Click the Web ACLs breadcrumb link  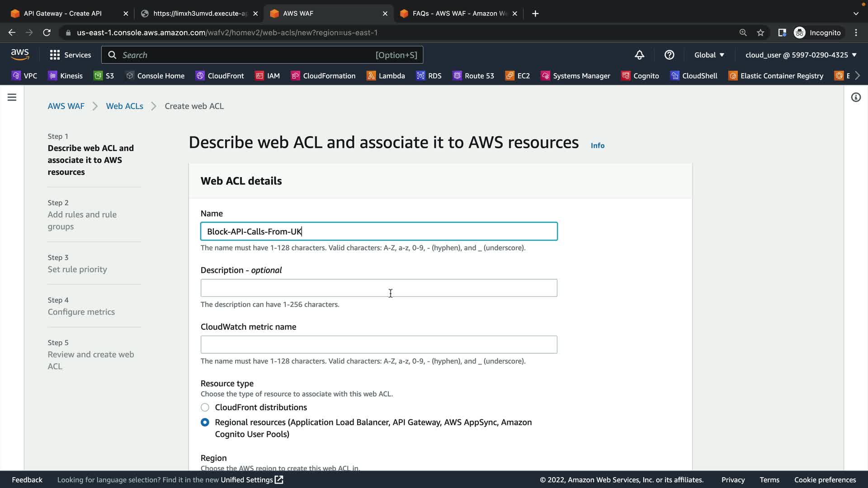click(124, 106)
